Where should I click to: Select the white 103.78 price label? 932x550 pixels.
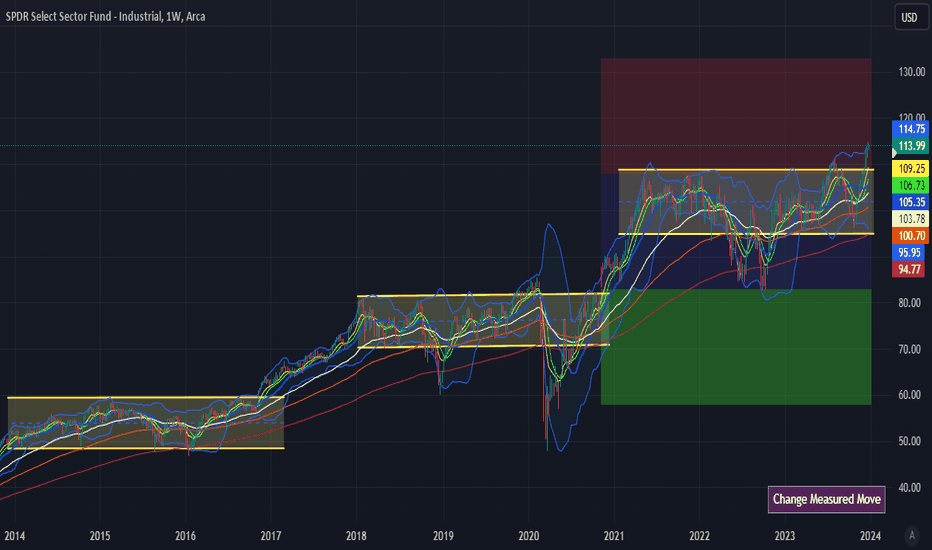[x=911, y=219]
